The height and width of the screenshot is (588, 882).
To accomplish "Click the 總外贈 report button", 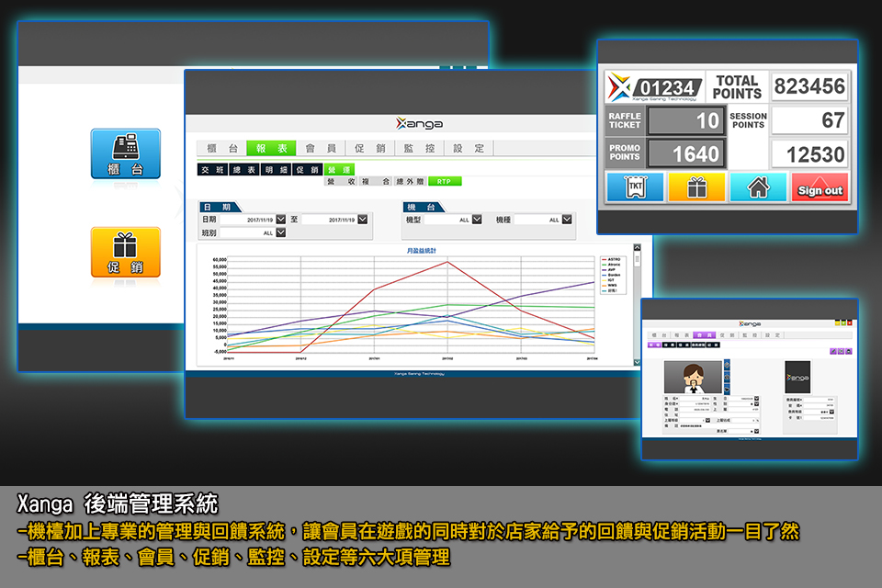I will click(410, 181).
